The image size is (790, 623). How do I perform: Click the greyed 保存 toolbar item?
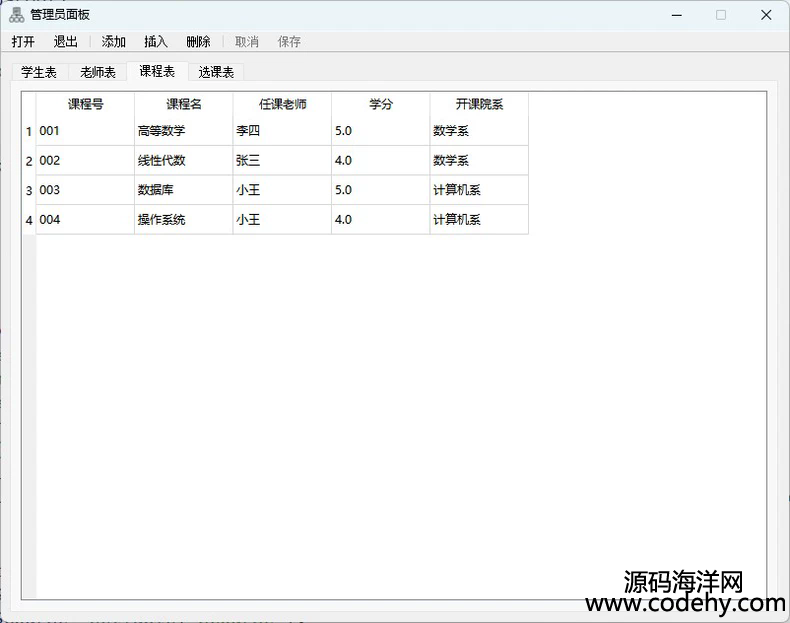pos(289,41)
